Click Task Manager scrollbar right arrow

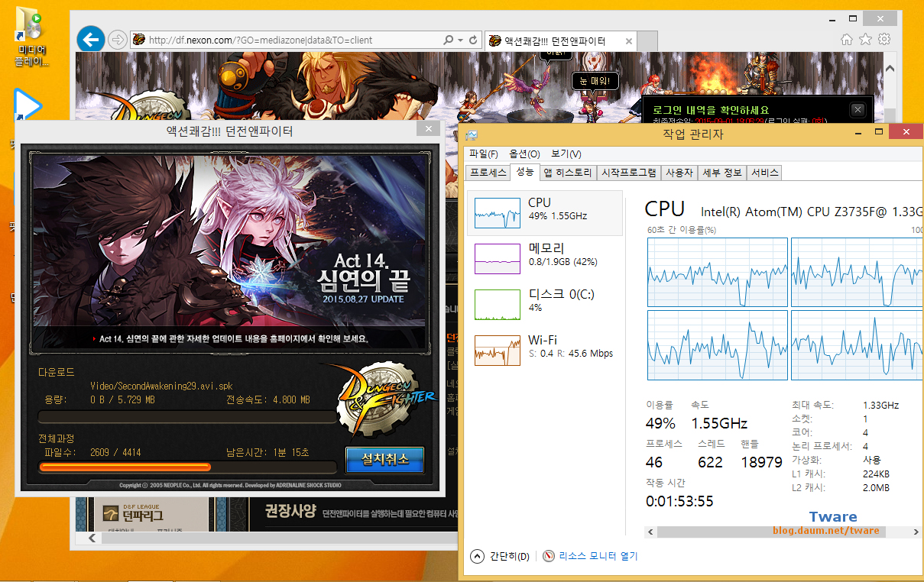click(x=916, y=531)
